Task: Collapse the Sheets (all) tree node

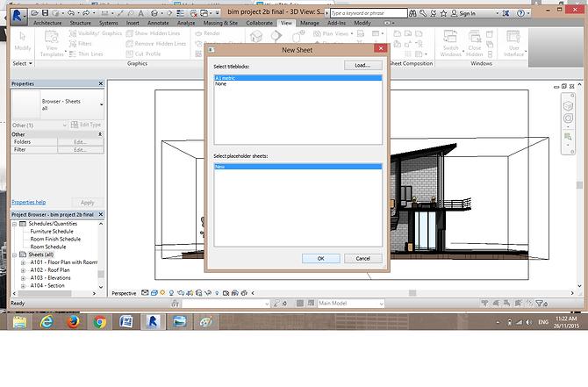Action: (15, 255)
